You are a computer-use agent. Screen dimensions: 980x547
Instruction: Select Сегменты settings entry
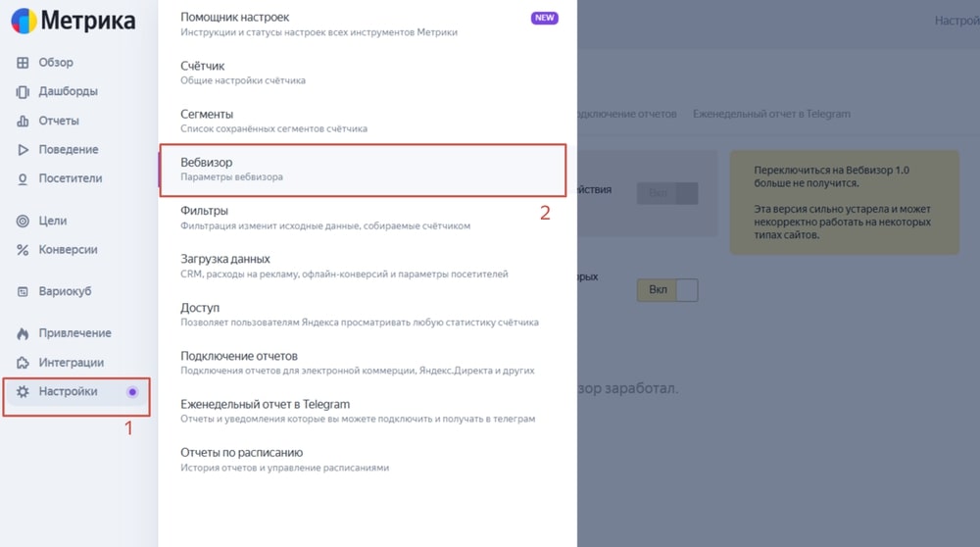click(x=367, y=121)
